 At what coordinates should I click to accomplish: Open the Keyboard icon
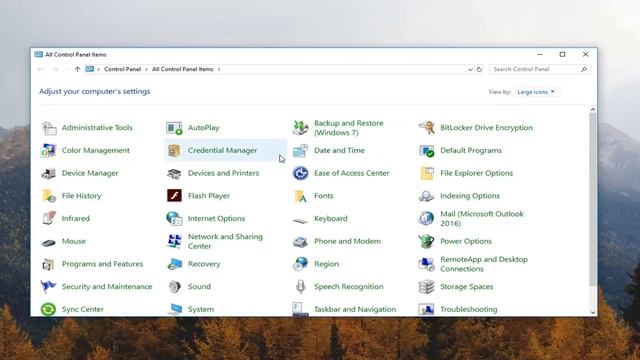click(301, 221)
